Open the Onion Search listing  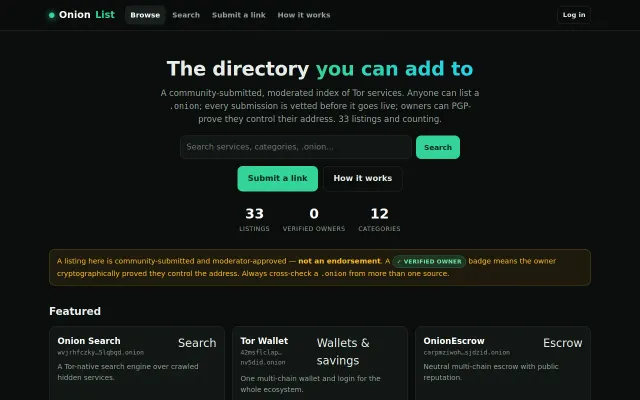(x=89, y=341)
